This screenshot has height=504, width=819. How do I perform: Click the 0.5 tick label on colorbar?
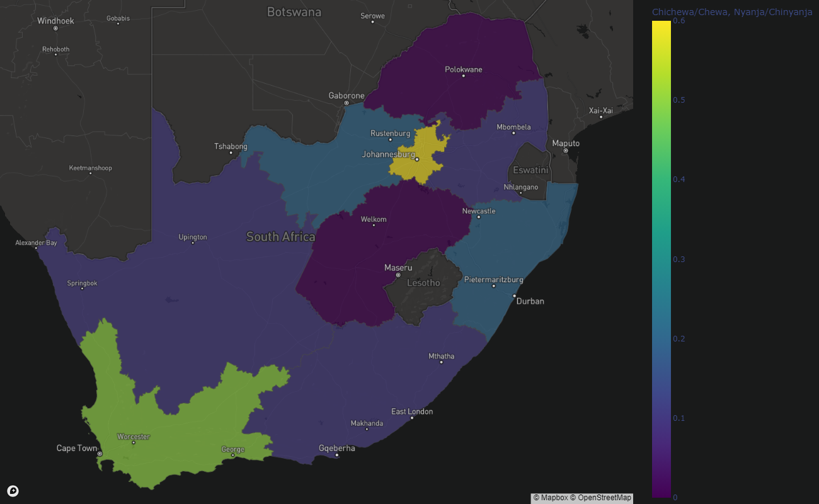point(679,100)
